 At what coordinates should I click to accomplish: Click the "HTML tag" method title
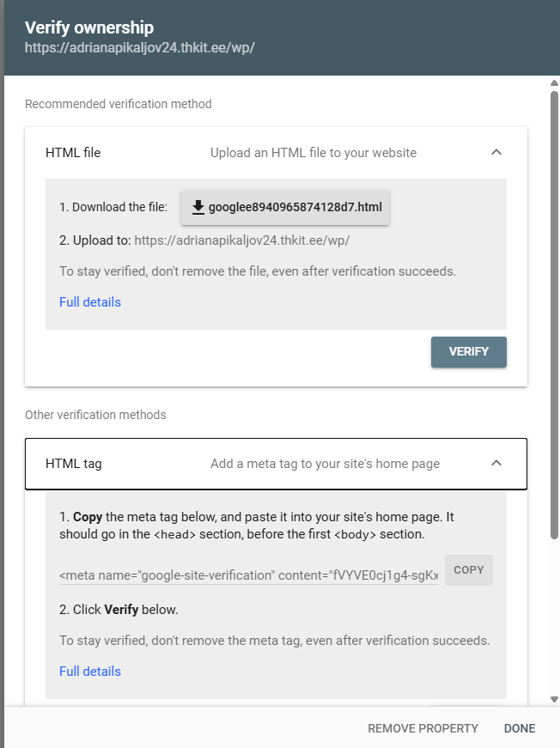click(74, 464)
